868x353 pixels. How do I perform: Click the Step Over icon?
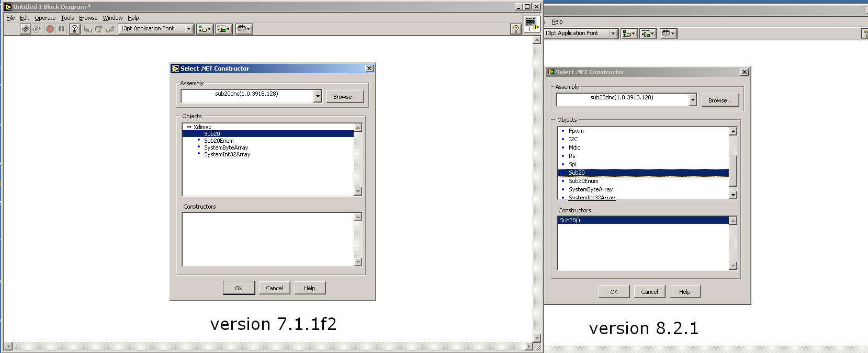tap(99, 29)
